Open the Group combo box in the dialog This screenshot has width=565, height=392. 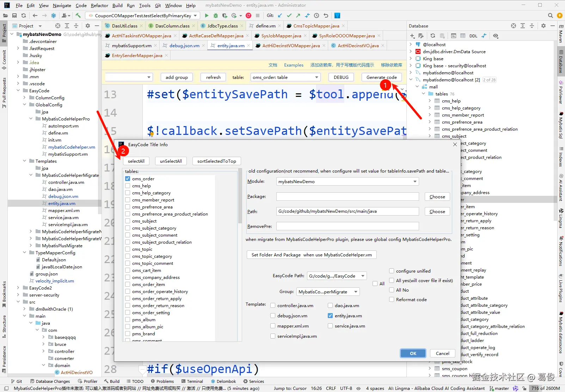(327, 292)
